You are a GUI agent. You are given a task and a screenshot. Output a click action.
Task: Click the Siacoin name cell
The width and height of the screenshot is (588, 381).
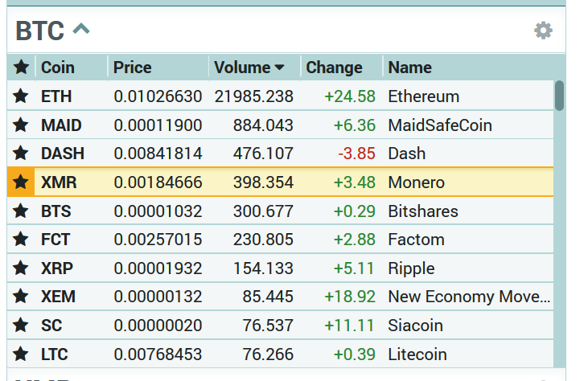(416, 326)
